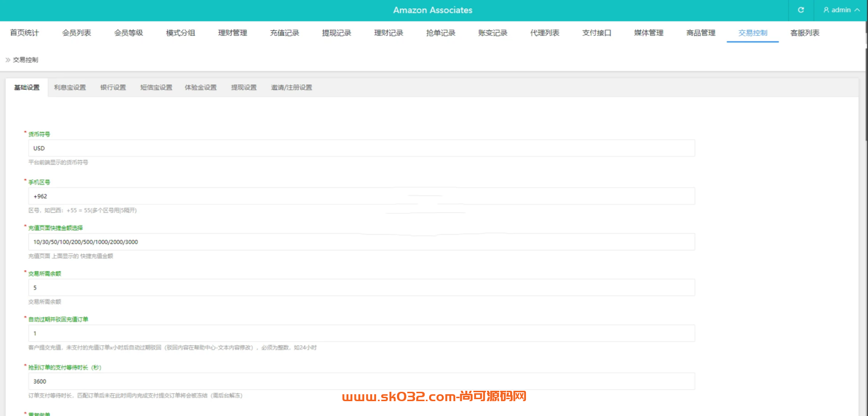Open 会员等级 menu
The image size is (868, 416).
pos(129,33)
